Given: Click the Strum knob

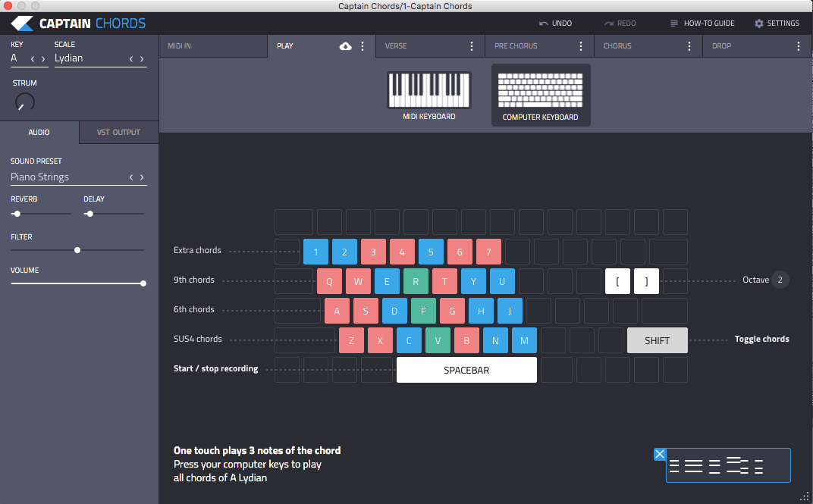Looking at the screenshot, I should (x=24, y=102).
